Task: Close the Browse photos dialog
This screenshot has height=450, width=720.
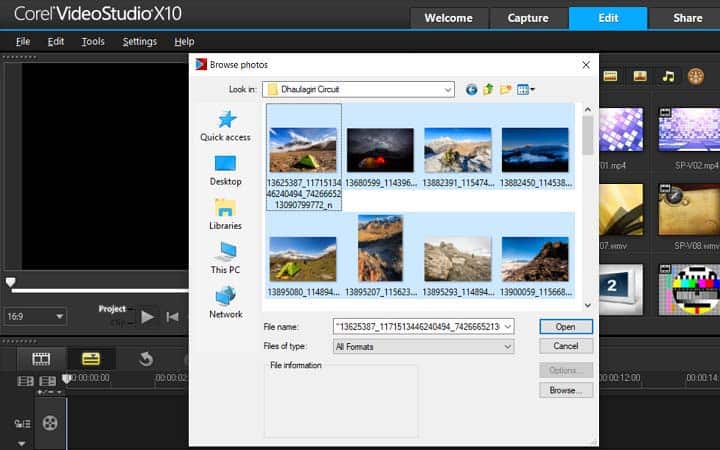Action: coord(586,65)
